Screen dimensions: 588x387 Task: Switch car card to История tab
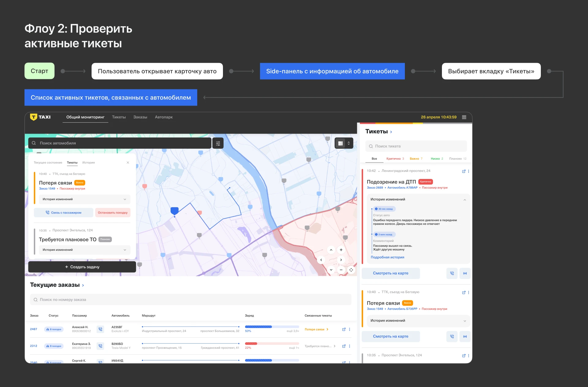(89, 162)
